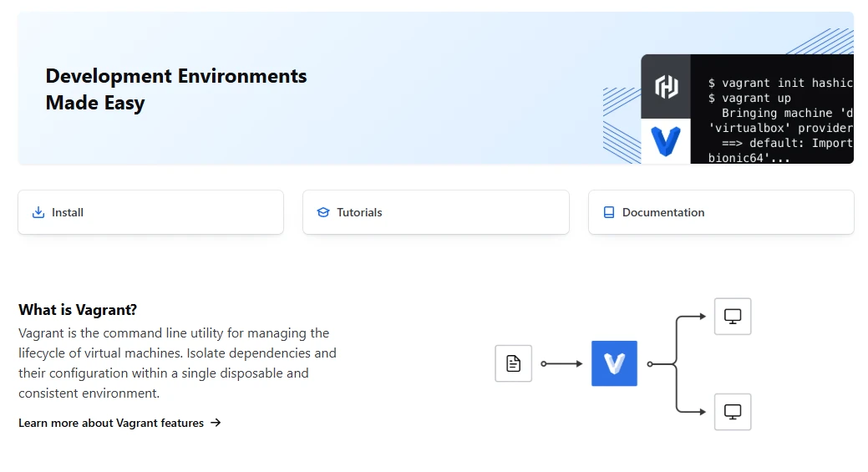Click the terminal code snippet panel

tap(772, 109)
